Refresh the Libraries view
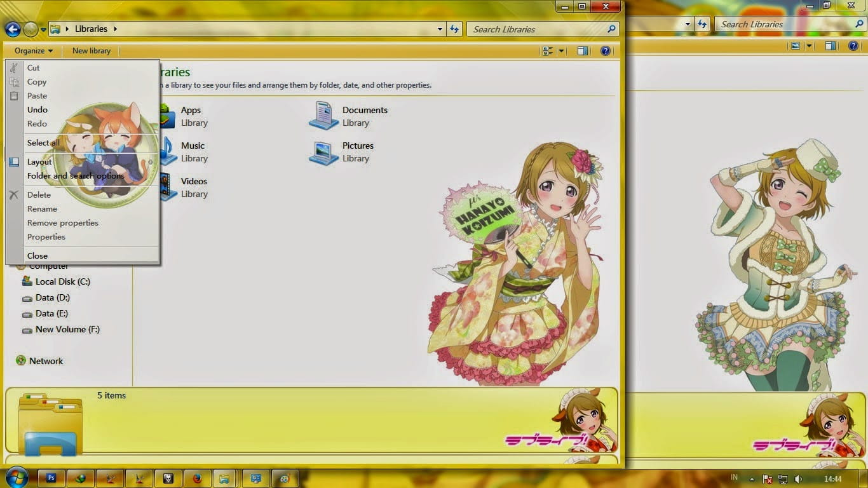Image resolution: width=868 pixels, height=488 pixels. [x=454, y=29]
